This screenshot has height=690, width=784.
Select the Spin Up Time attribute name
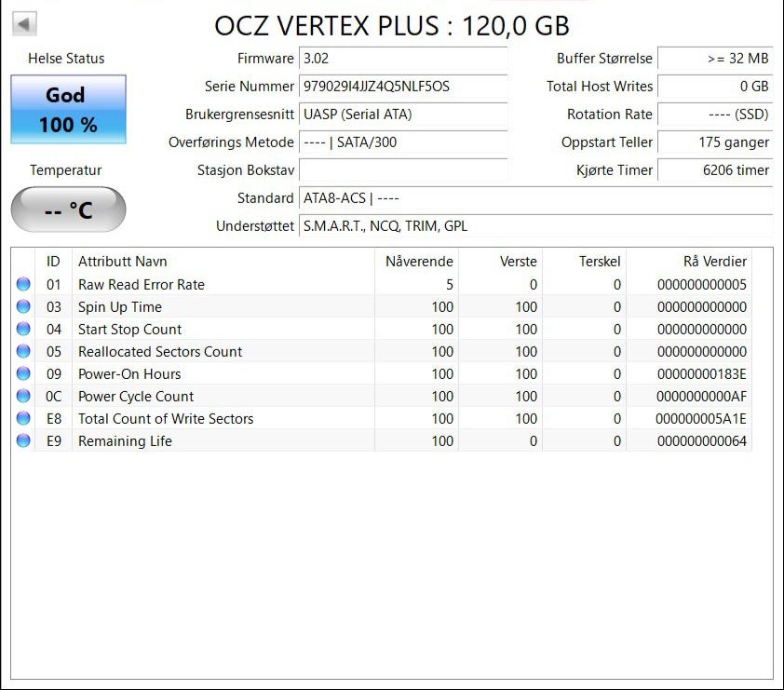(x=120, y=307)
